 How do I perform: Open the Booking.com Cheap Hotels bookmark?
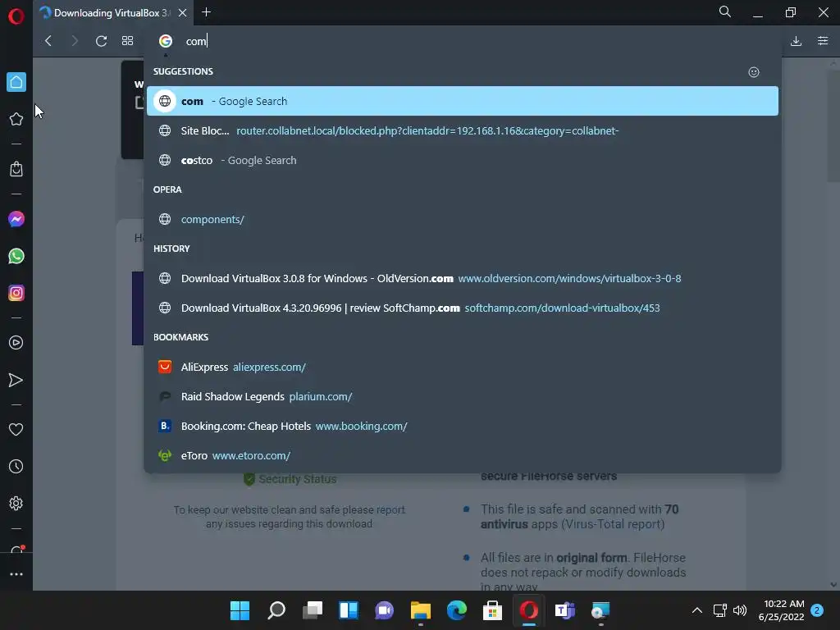pyautogui.click(x=463, y=426)
